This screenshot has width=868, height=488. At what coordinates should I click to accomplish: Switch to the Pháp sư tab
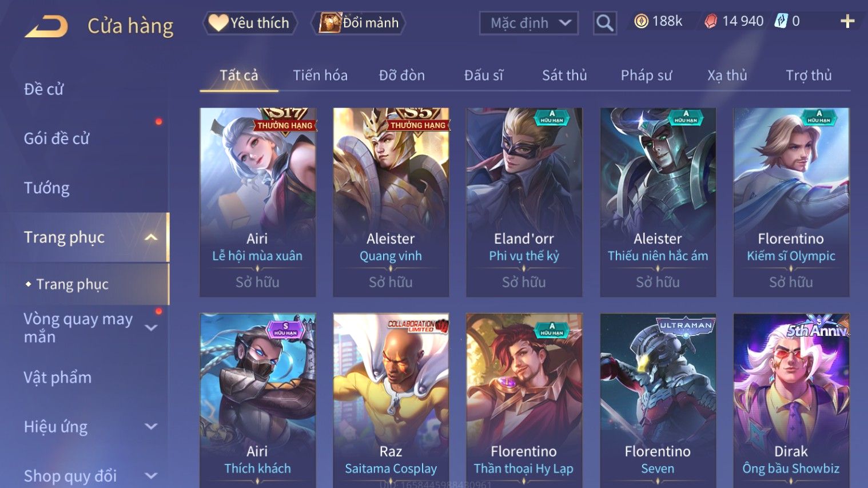(x=646, y=75)
